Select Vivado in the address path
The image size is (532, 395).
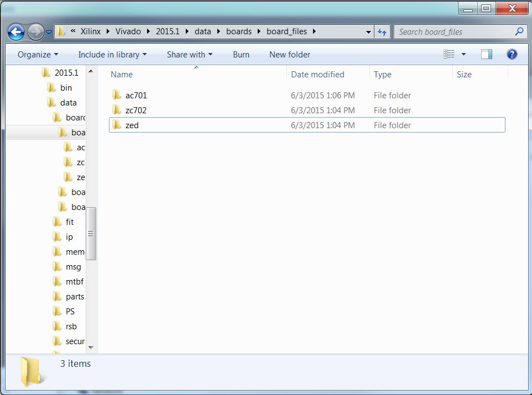click(x=128, y=31)
